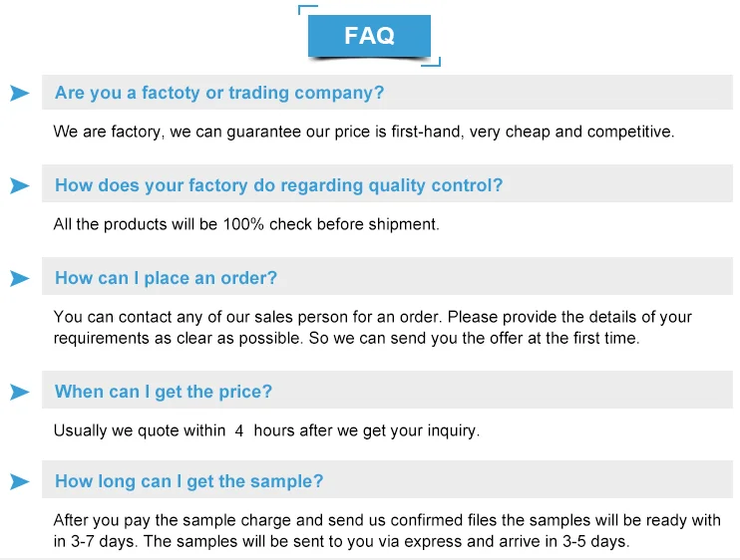The height and width of the screenshot is (560, 740).
Task: Click the line starting 'requirements as clear as possible'
Action: tap(345, 338)
